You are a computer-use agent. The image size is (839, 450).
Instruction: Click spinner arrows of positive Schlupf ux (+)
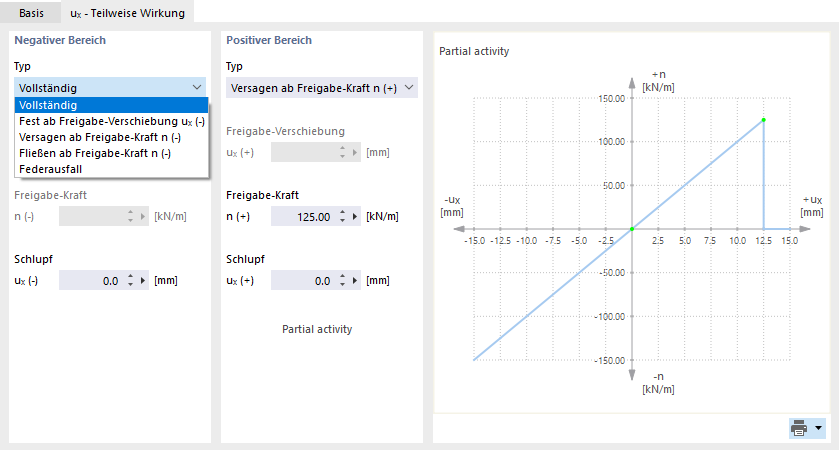coord(343,281)
